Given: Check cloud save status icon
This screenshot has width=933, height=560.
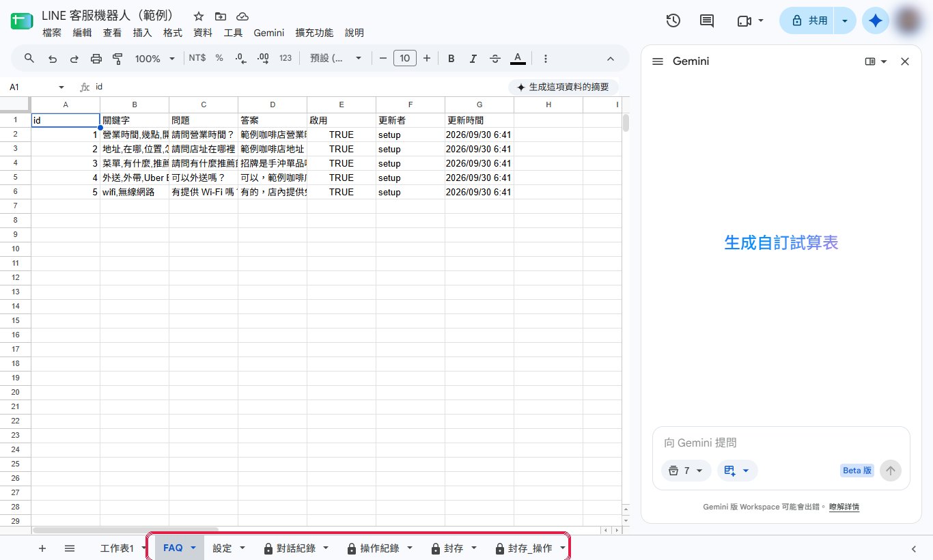Looking at the screenshot, I should click(x=242, y=16).
